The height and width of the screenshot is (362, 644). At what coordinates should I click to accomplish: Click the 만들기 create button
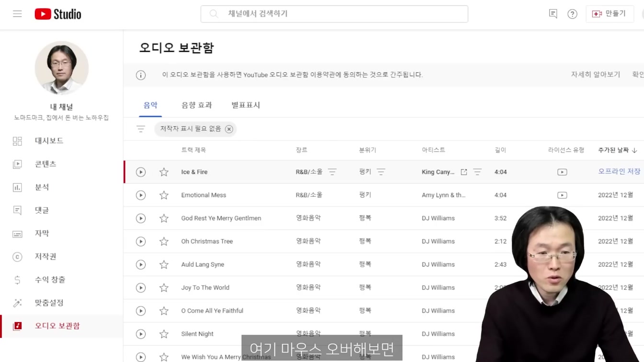(609, 14)
